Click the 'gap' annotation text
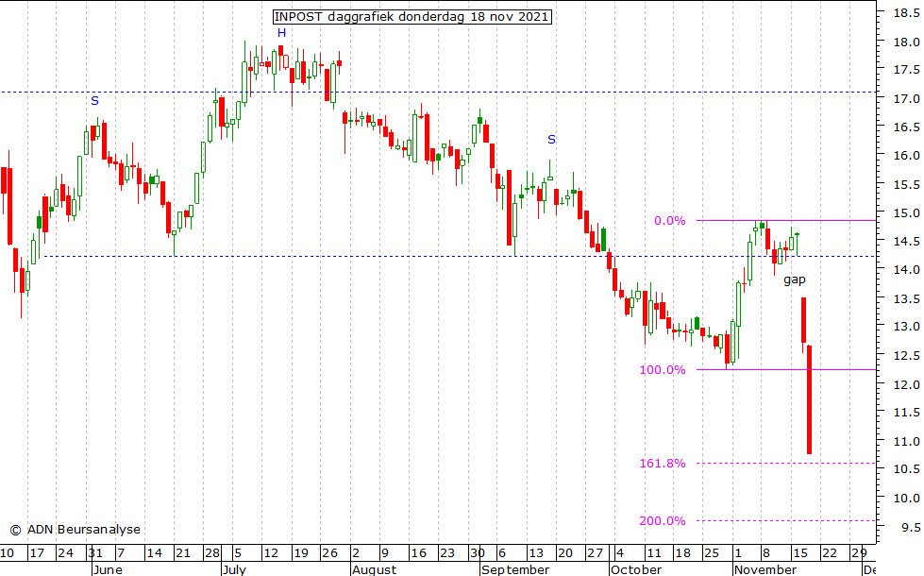Image resolution: width=924 pixels, height=576 pixels. click(x=795, y=280)
